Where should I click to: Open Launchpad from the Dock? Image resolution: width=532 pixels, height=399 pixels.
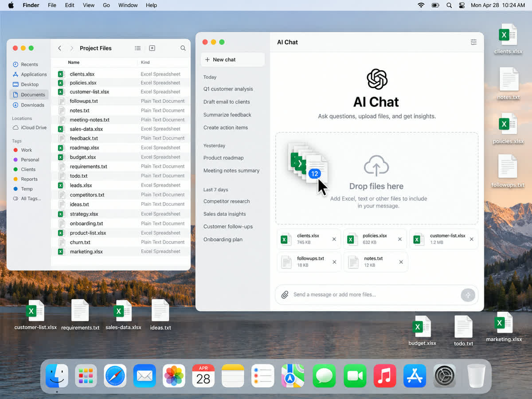tap(86, 376)
